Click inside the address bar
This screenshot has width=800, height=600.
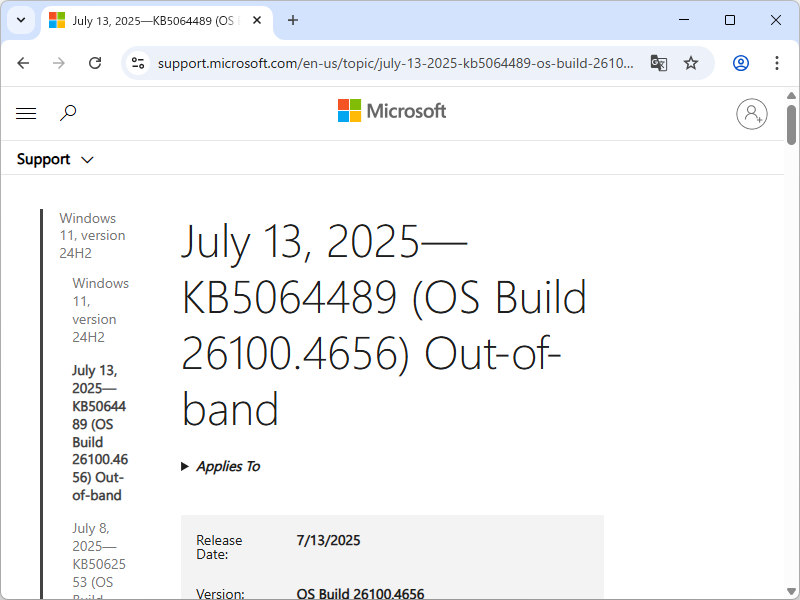tap(400, 62)
